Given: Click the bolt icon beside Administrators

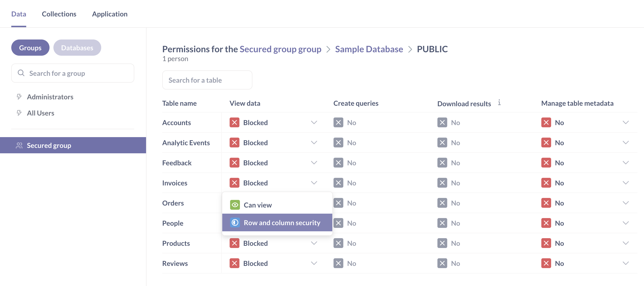Looking at the screenshot, I should 19,97.
